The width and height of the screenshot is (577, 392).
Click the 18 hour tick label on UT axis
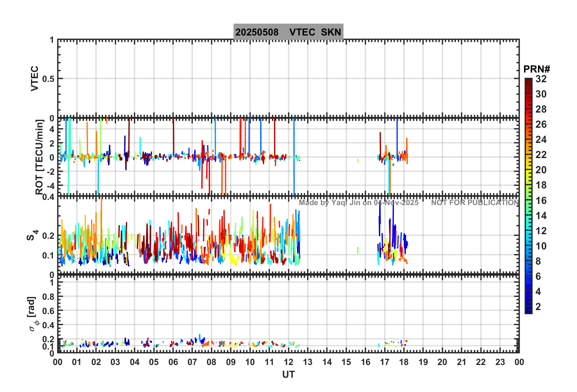pyautogui.click(x=404, y=362)
